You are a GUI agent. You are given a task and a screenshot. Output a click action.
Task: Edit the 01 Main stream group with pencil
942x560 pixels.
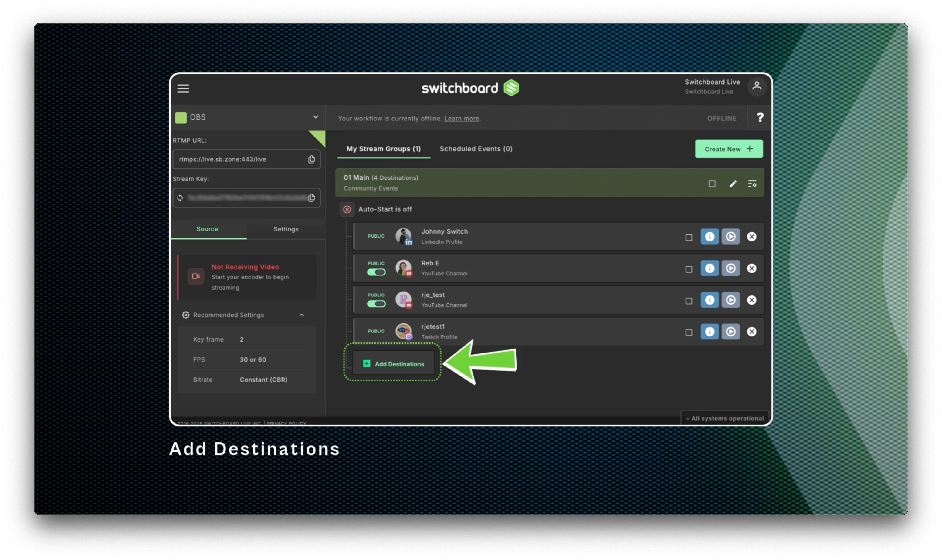(732, 184)
